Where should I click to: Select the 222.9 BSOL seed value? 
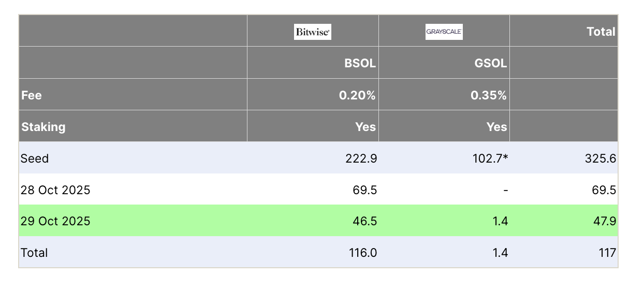pyautogui.click(x=362, y=158)
